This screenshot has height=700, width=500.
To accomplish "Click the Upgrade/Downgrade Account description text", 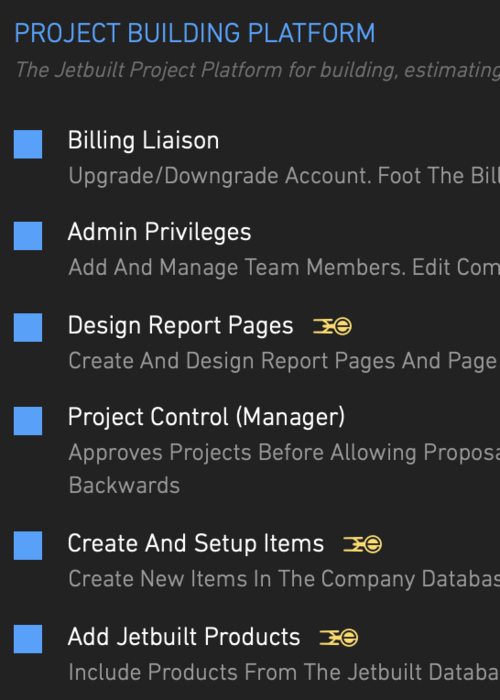I will point(284,176).
